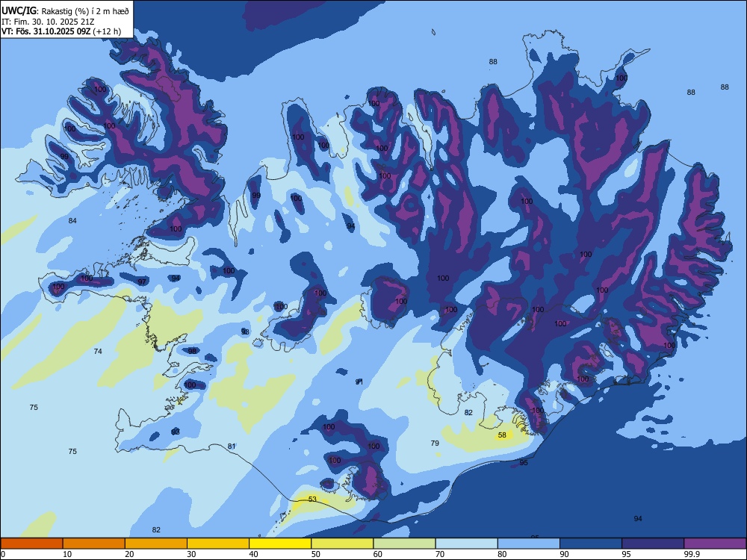Click the humidity value 53 on the south coast

click(x=312, y=499)
